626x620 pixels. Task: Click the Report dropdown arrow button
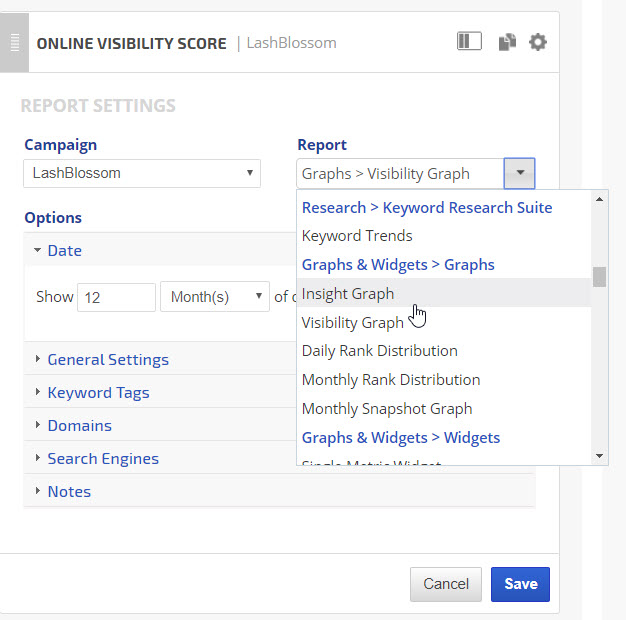(519, 173)
